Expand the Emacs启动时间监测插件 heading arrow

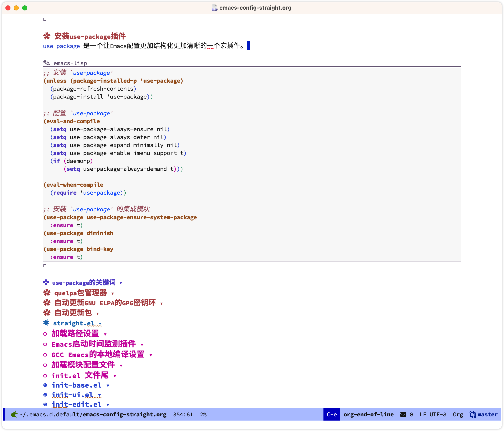point(142,345)
